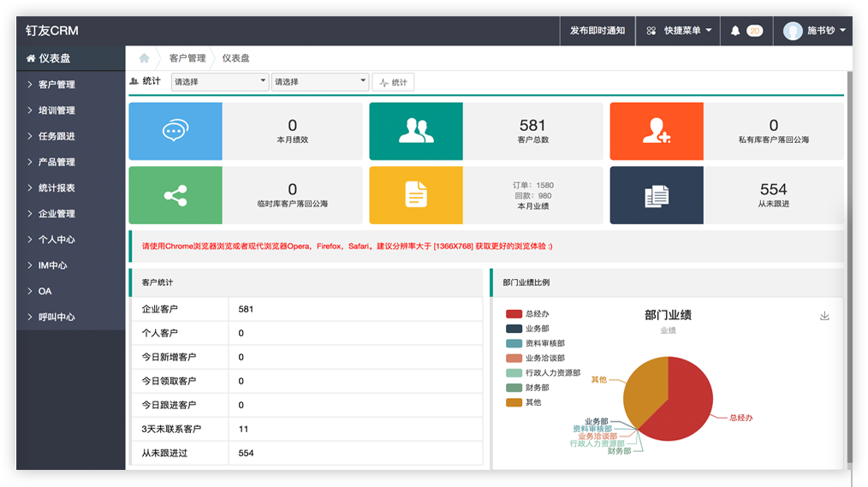Open the 施书钞 user menu
This screenshot has width=868, height=487.
point(814,31)
